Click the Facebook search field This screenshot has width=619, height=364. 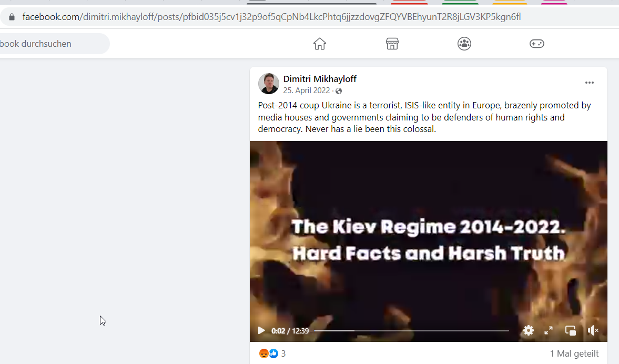click(x=53, y=44)
